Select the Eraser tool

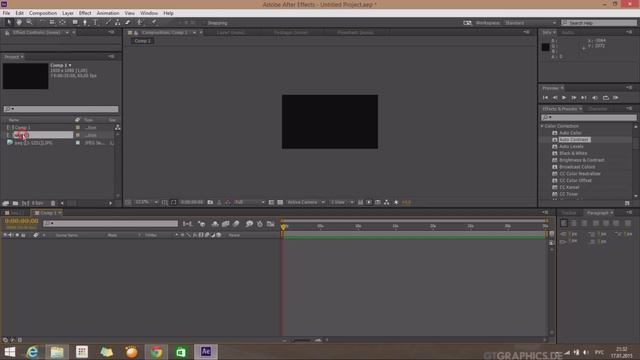[127, 22]
